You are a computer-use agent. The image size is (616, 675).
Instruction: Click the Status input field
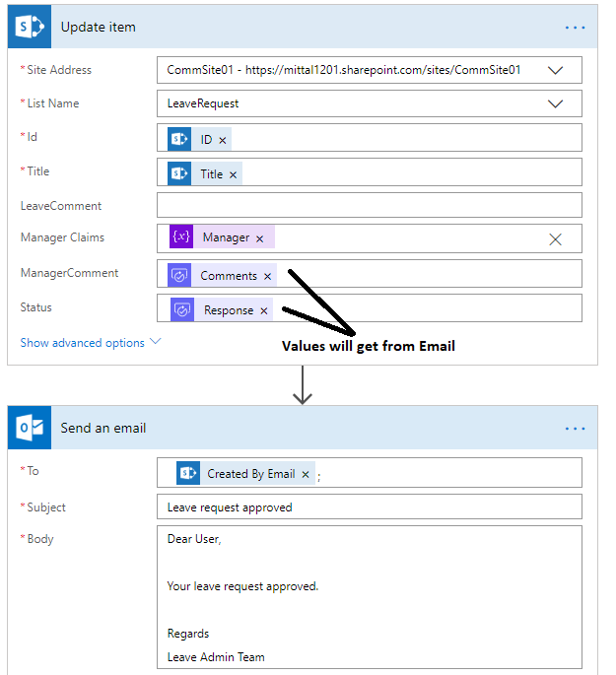click(370, 308)
